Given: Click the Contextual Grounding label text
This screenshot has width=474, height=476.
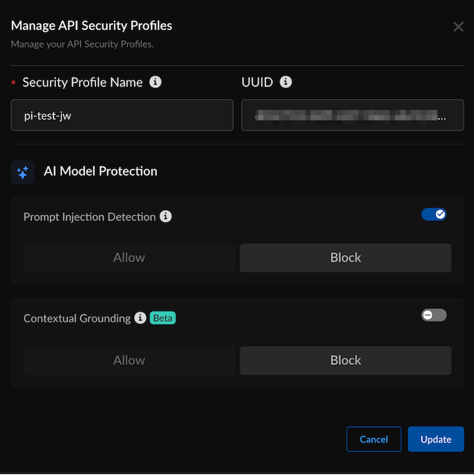Looking at the screenshot, I should (x=77, y=318).
